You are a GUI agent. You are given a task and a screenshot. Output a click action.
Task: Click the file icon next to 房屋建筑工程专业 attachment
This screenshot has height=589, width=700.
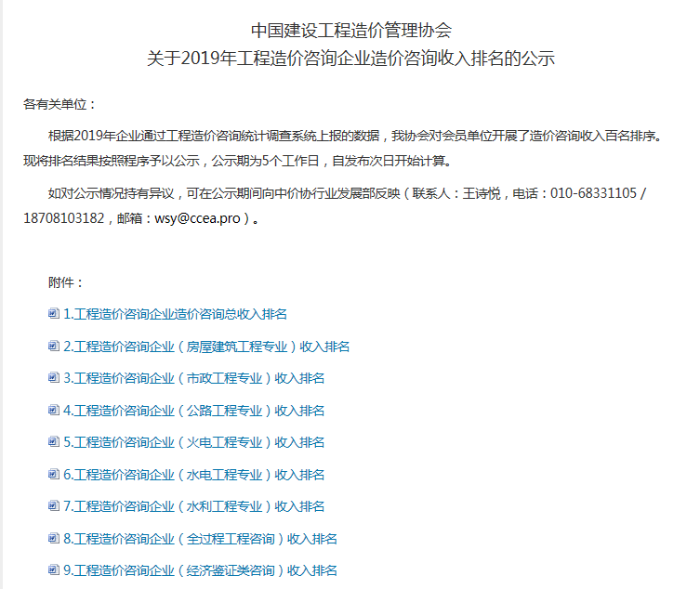(x=53, y=347)
